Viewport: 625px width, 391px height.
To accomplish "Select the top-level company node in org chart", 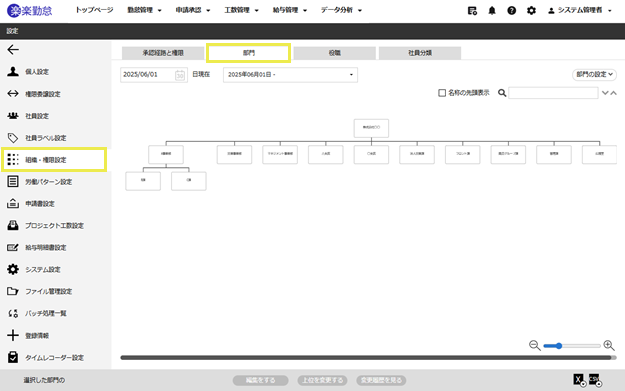I will [371, 128].
